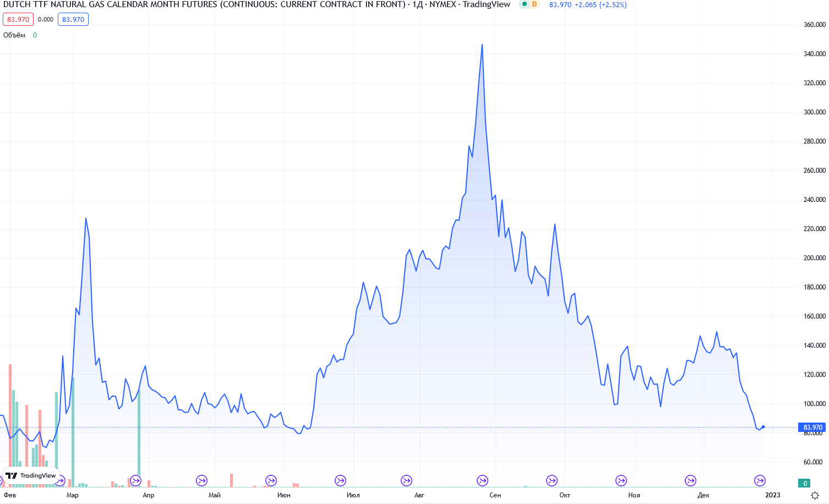Image resolution: width=829 pixels, height=504 pixels.
Task: Select contract rollover marker left of Июл
Action: click(x=340, y=480)
